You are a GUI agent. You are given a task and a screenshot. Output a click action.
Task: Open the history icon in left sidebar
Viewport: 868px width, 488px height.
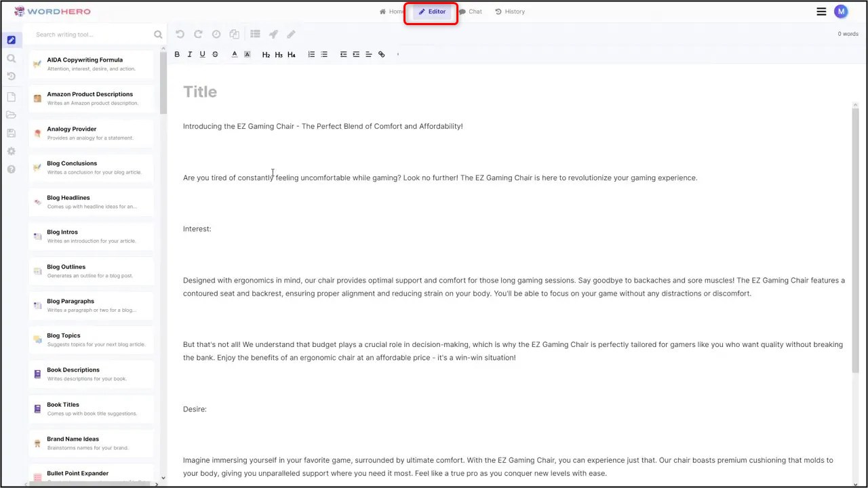pos(11,76)
